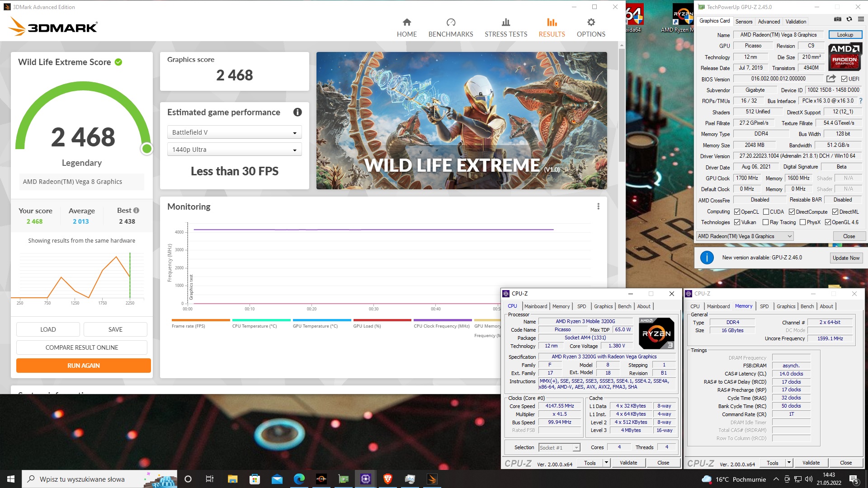The width and height of the screenshot is (868, 488).
Task: Click the Ryzen 3 logo in CPU-Z
Action: [656, 333]
